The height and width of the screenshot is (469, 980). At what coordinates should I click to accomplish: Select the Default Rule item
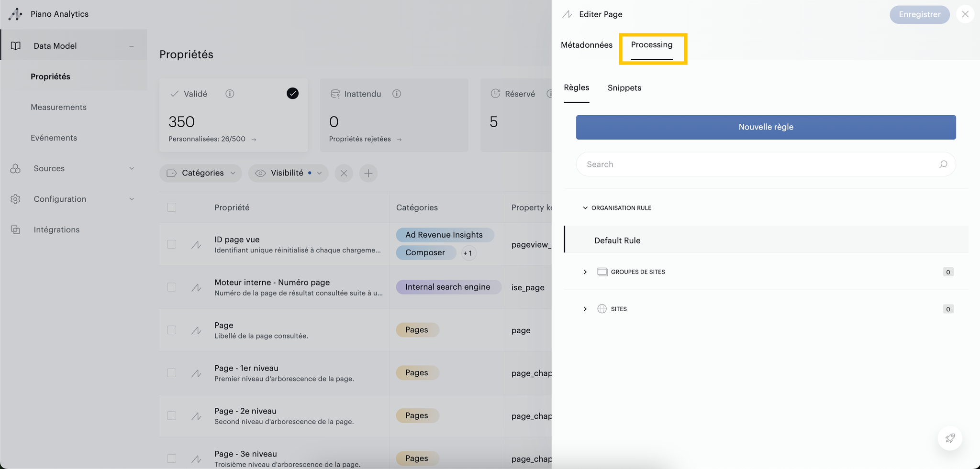click(x=617, y=240)
